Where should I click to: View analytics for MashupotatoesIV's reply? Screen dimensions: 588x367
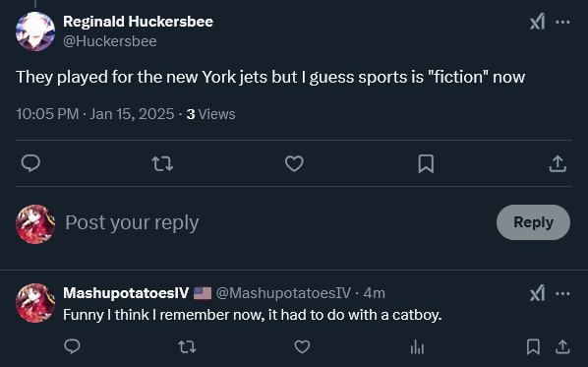tap(417, 346)
